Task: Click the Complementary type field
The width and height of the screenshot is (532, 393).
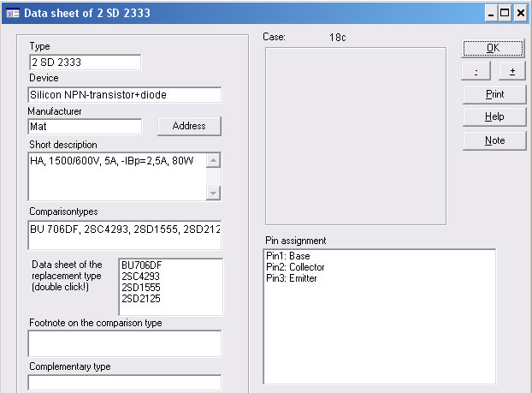Action: point(125,383)
